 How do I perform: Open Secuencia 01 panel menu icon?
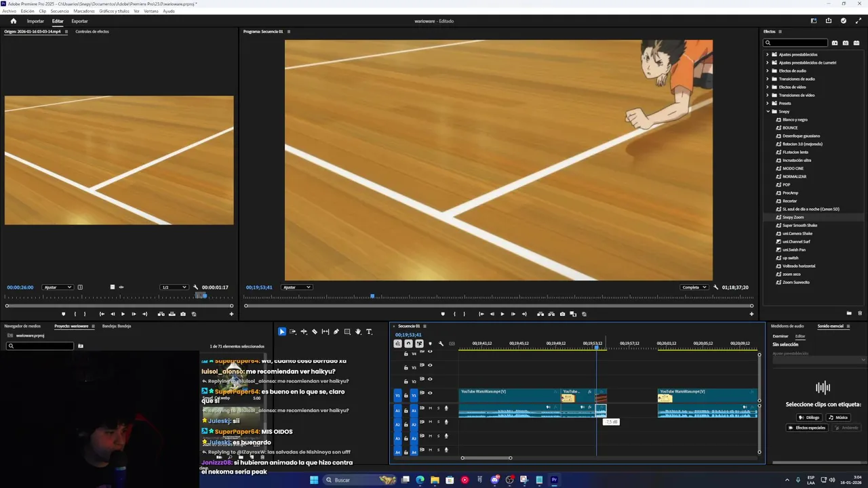[x=425, y=326]
